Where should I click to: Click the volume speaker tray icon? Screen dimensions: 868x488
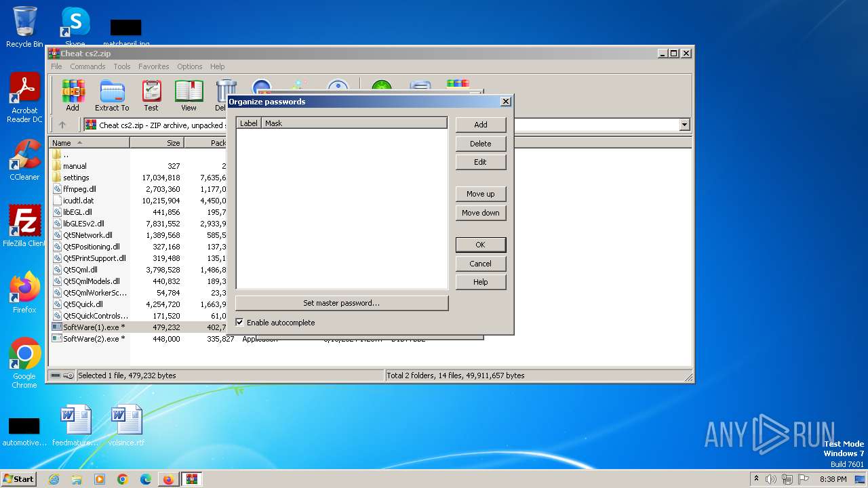click(771, 479)
